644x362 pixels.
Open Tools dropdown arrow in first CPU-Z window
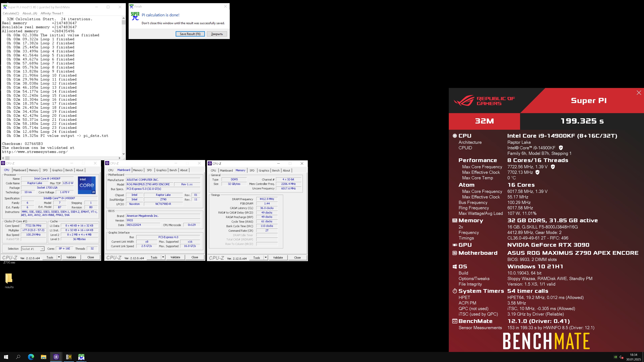(x=59, y=257)
